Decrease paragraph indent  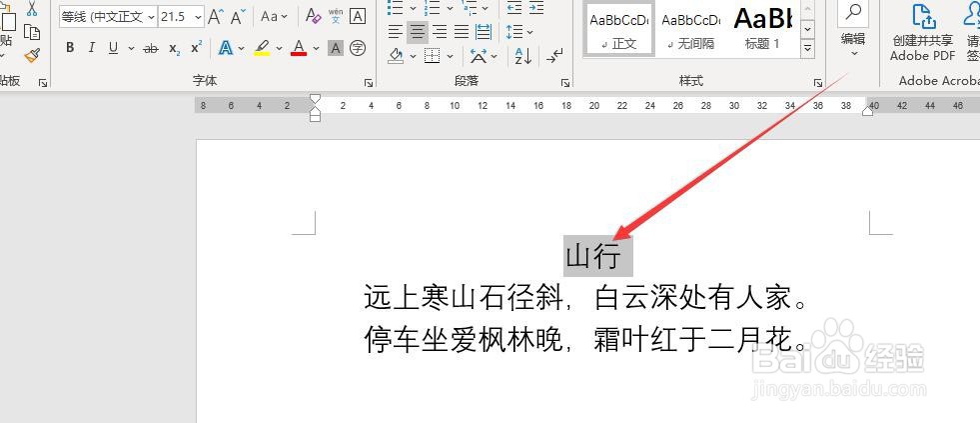(x=514, y=8)
